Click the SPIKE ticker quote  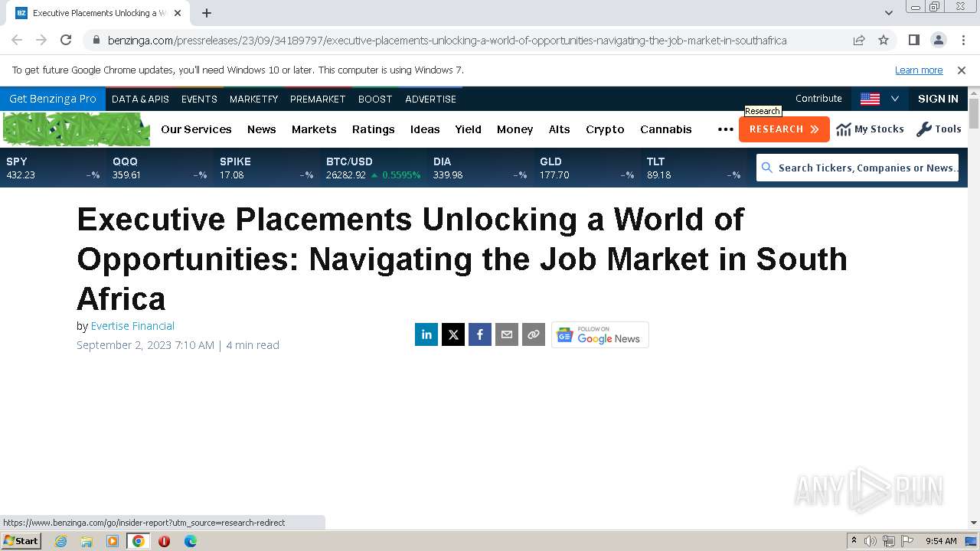pos(266,168)
